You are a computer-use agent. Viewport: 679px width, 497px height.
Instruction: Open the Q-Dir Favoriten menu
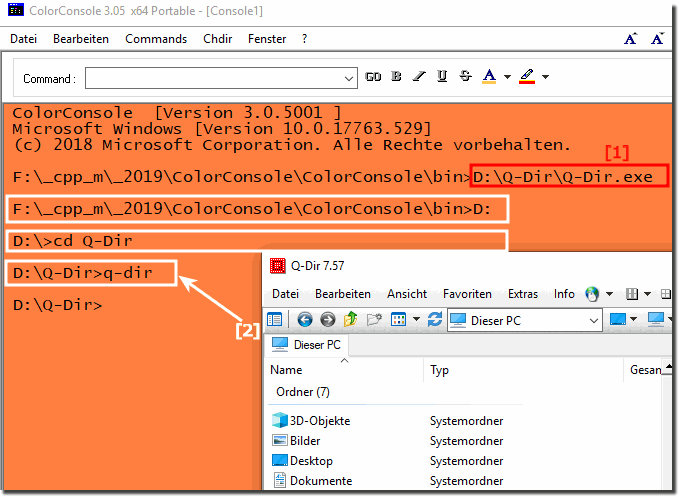(x=467, y=294)
